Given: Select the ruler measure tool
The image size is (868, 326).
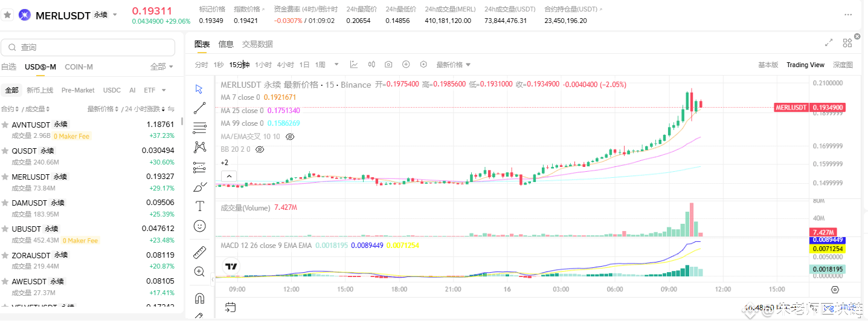Looking at the screenshot, I should [x=199, y=252].
